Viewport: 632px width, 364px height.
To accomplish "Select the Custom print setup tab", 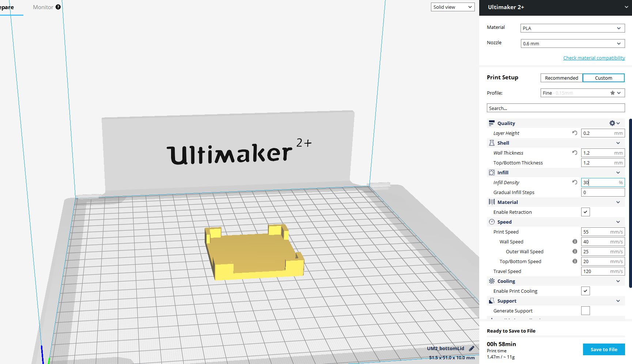I will [x=603, y=78].
